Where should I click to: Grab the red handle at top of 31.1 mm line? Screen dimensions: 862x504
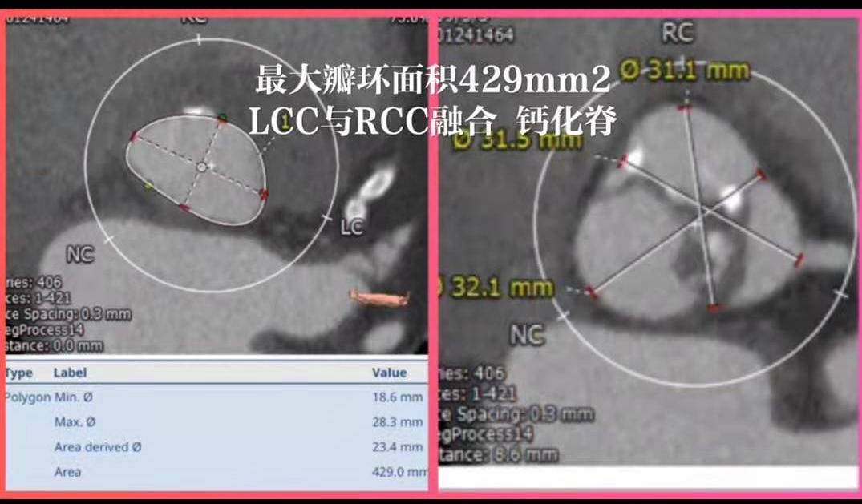tap(685, 107)
